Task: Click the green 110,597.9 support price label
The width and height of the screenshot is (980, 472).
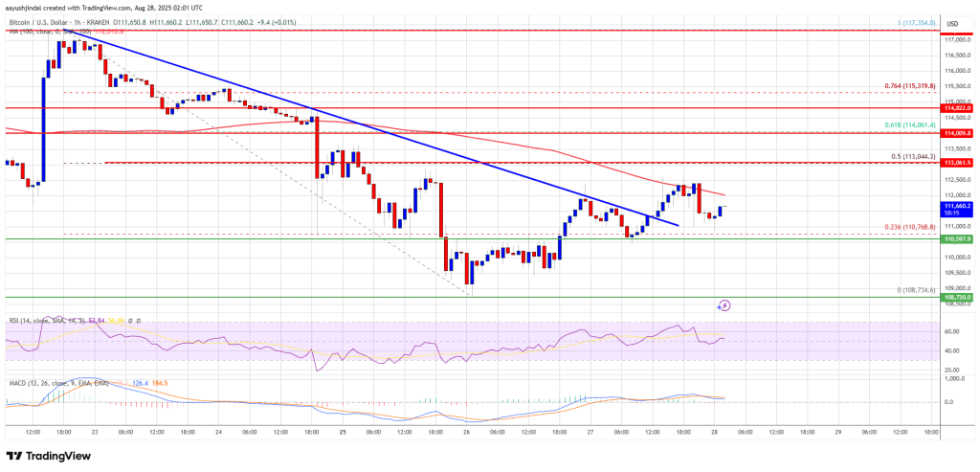Action: (x=958, y=238)
